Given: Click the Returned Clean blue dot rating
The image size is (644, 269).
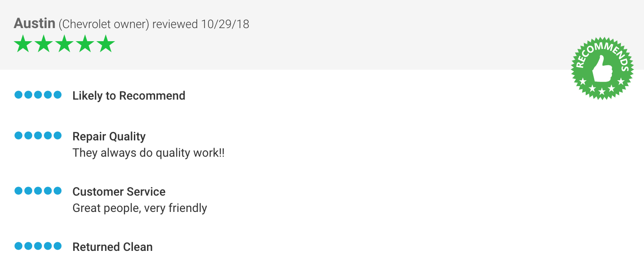Looking at the screenshot, I should 38,246.
